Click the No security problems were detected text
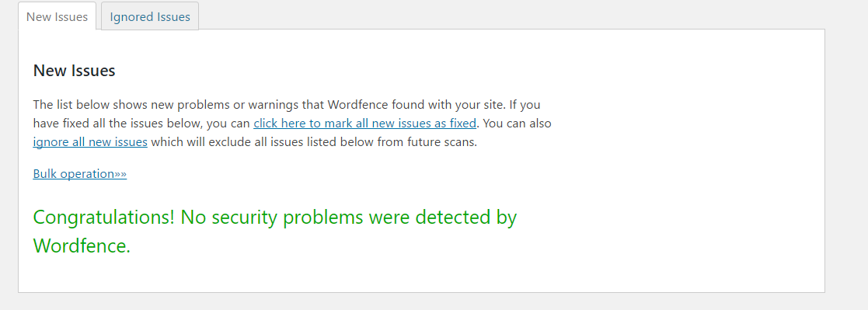Viewport: 868px width, 310px height. [x=349, y=217]
